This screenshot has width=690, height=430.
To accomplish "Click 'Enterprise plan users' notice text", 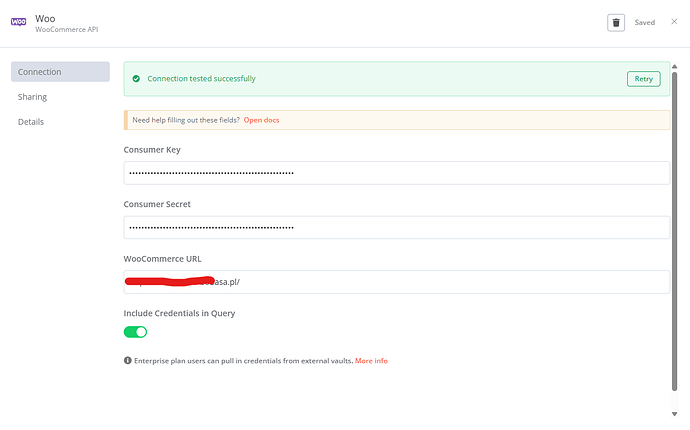I will (243, 360).
